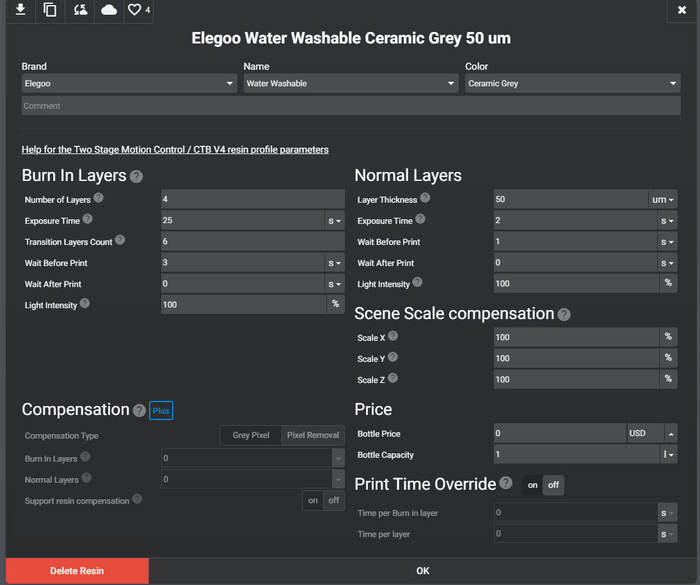This screenshot has height=585, width=700.
Task: Click the Bottle Capacity value field
Action: point(576,454)
